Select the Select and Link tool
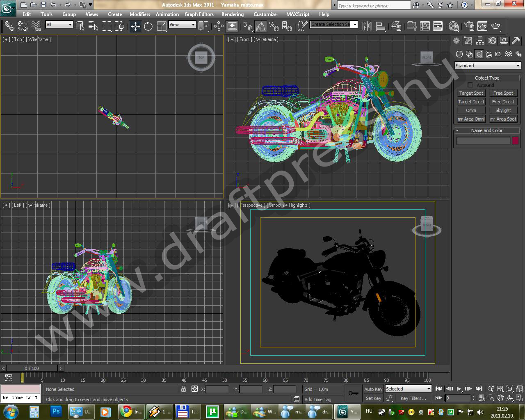The height and width of the screenshot is (420, 525). (9, 26)
